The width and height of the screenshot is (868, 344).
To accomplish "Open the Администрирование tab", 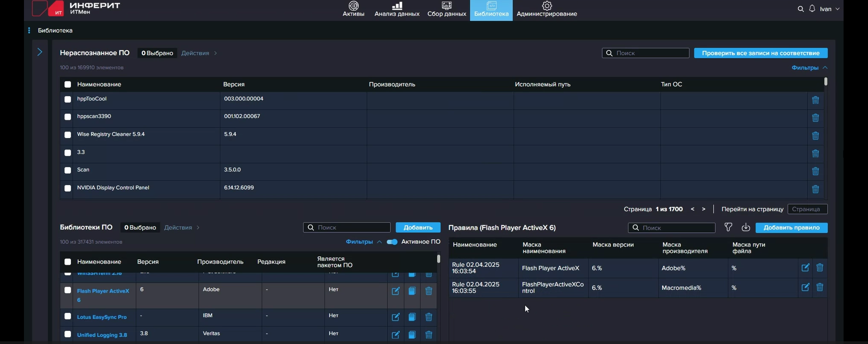I will [x=547, y=9].
